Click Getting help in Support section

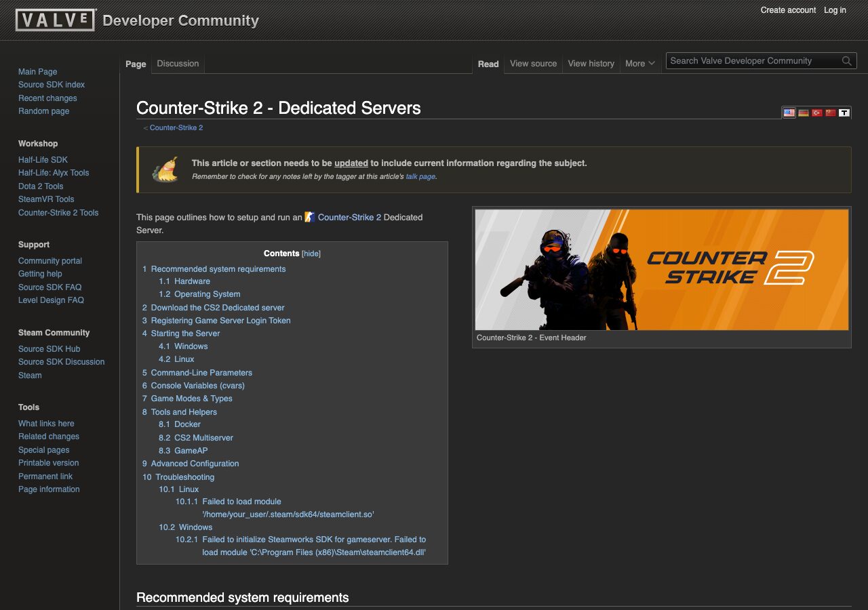pyautogui.click(x=40, y=274)
